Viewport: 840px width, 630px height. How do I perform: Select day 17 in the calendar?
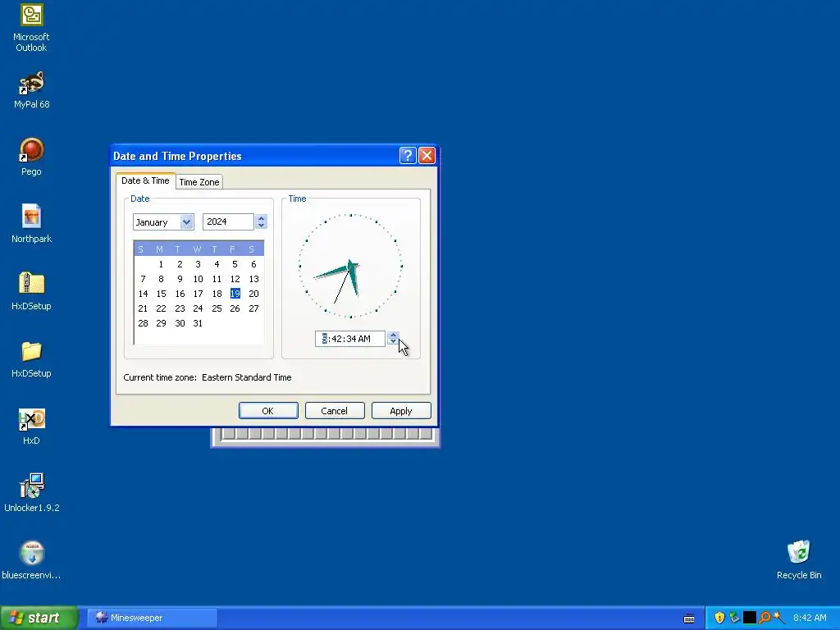(198, 294)
